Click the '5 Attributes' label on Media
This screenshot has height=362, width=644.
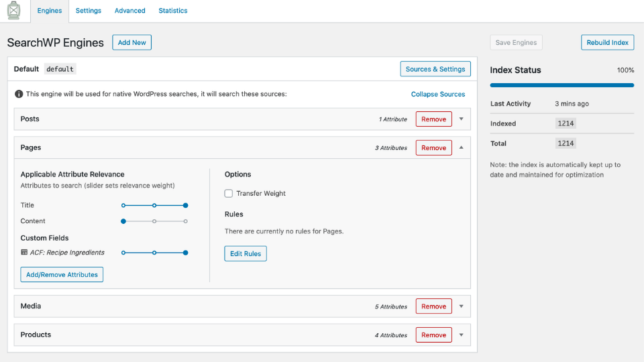(391, 306)
